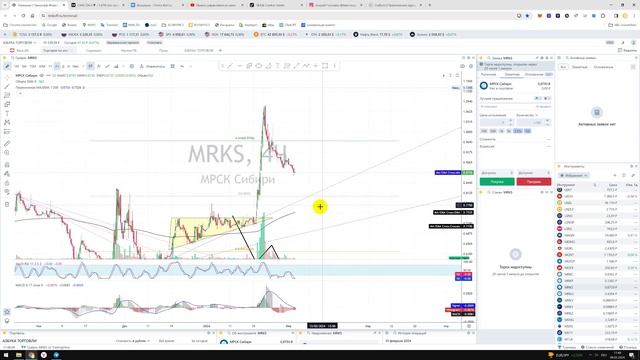This screenshot has height=360, width=640.
Task: Select the Рыночная order tab
Action: click(x=489, y=75)
